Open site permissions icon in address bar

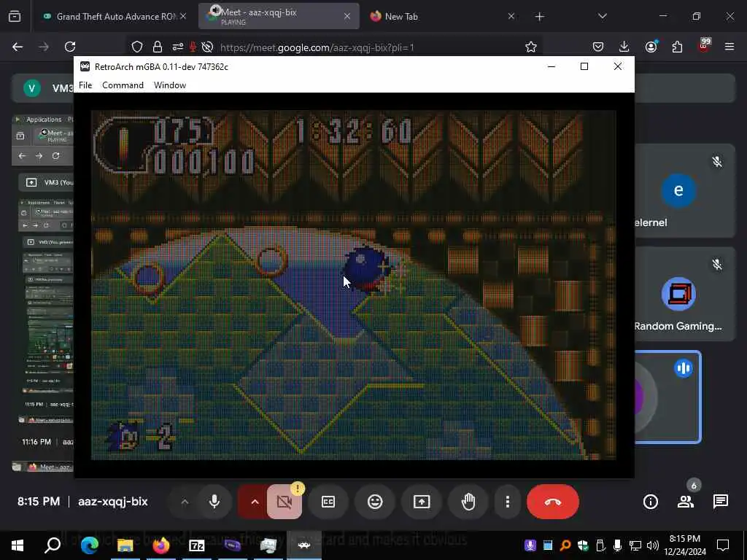(178, 47)
